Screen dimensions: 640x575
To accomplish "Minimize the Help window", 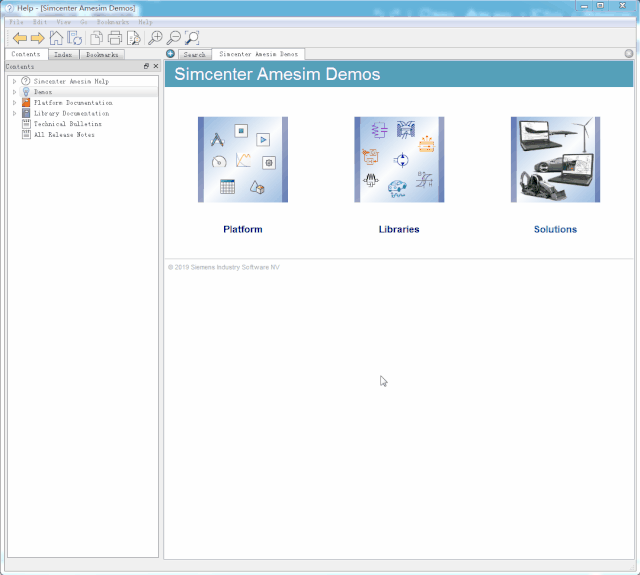I will 584,6.
